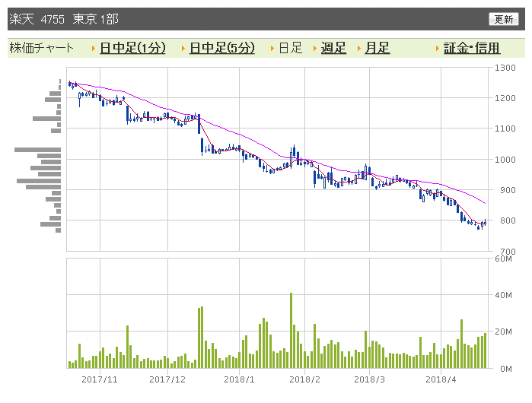Open the 証金・信用 margin chart link
The image size is (532, 403).
tap(472, 48)
